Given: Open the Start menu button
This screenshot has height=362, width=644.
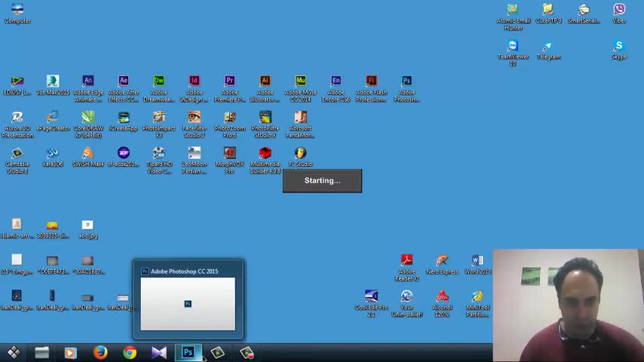Looking at the screenshot, I should tap(14, 352).
